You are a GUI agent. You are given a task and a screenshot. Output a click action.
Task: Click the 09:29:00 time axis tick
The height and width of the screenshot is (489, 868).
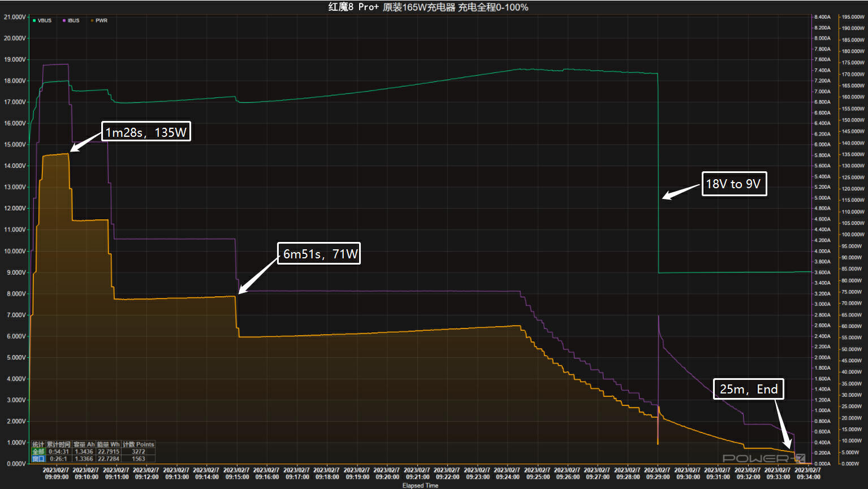tap(657, 473)
